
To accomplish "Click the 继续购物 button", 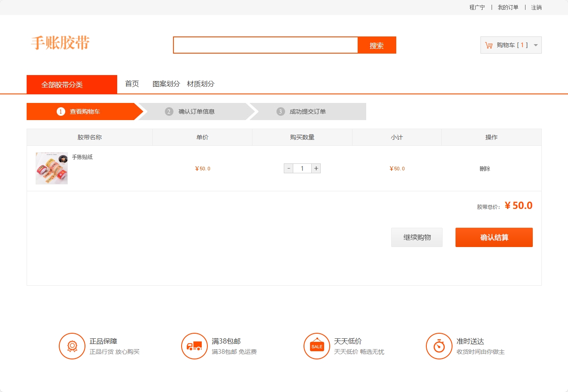I will click(x=416, y=238).
